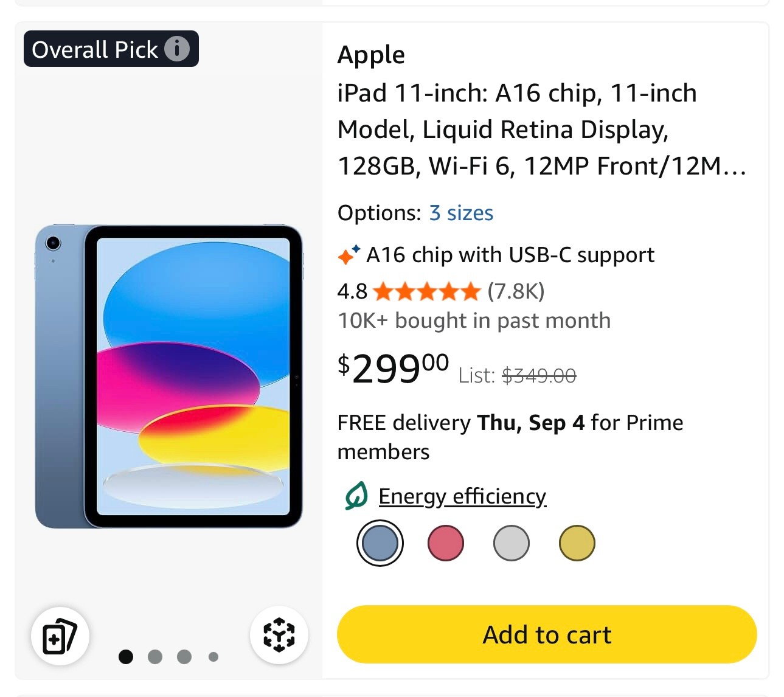784x697 pixels.
Task: Choose the silver color option
Action: [x=512, y=543]
